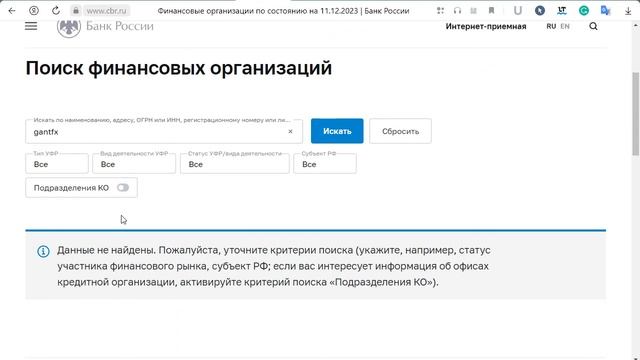This screenshot has height=360, width=640.
Task: Switch site language to EN
Action: click(565, 26)
